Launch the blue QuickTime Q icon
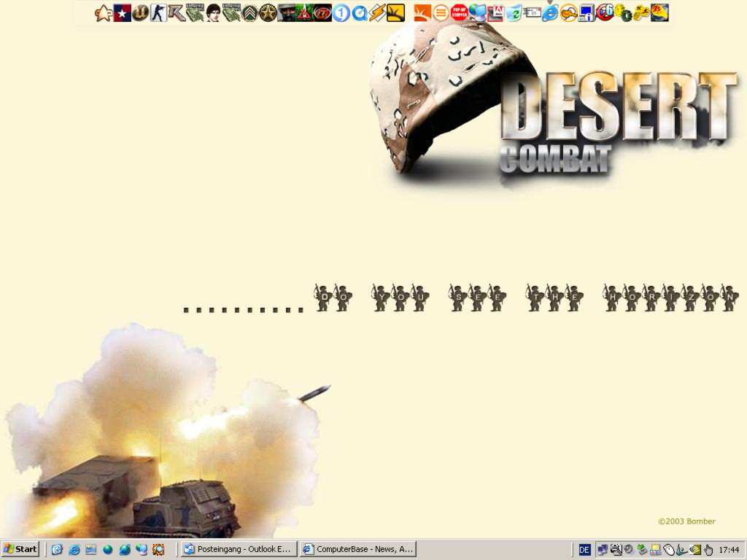747x560 pixels. click(x=359, y=13)
